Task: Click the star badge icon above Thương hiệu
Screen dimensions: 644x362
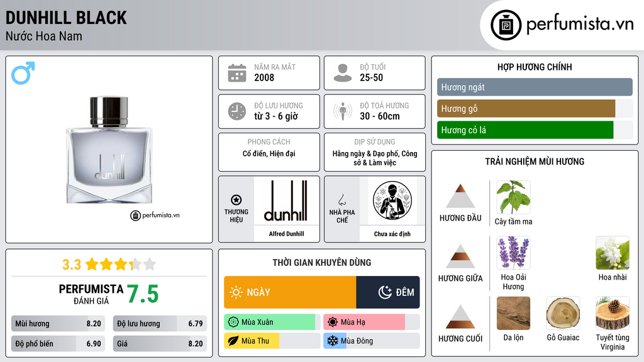Action: tap(236, 200)
